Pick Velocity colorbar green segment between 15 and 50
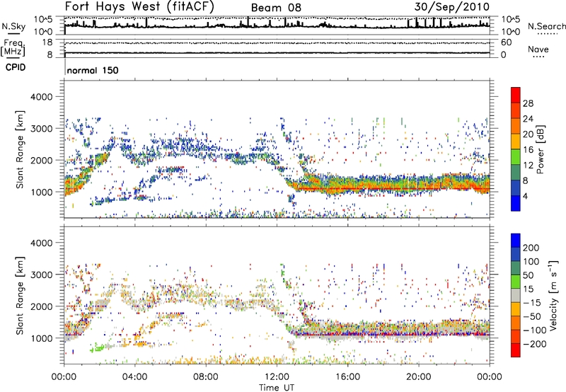The height and width of the screenshot is (392, 566). point(516,282)
